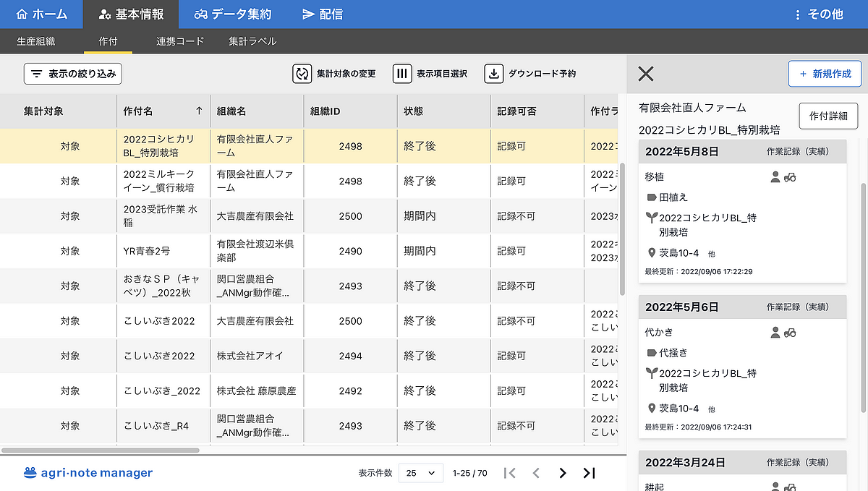Open 表示項目選択 column chooser icon
This screenshot has width=868, height=491.
[402, 74]
